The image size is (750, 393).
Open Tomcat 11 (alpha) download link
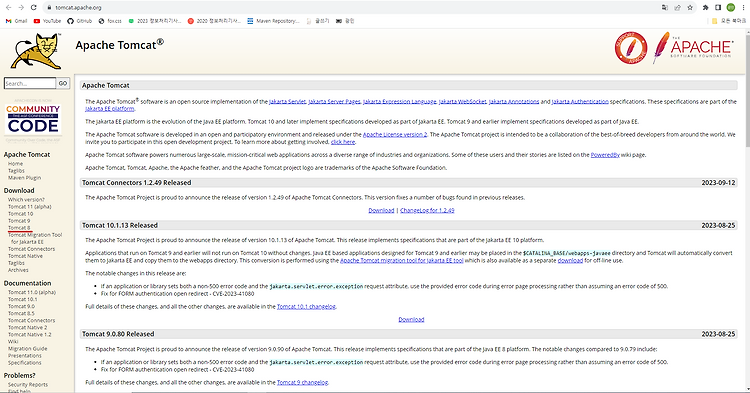tap(30, 207)
